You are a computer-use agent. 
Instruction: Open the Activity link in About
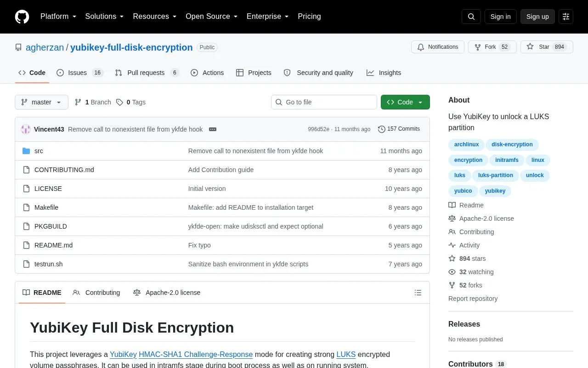click(x=464, y=245)
